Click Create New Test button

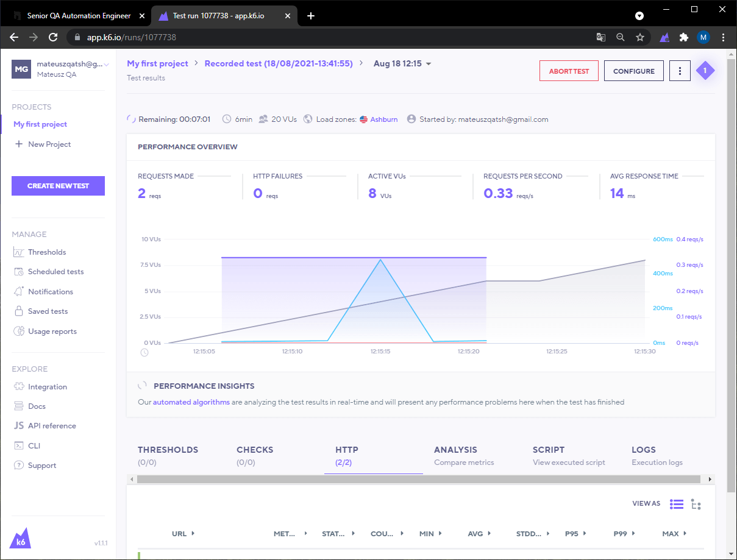coord(58,186)
